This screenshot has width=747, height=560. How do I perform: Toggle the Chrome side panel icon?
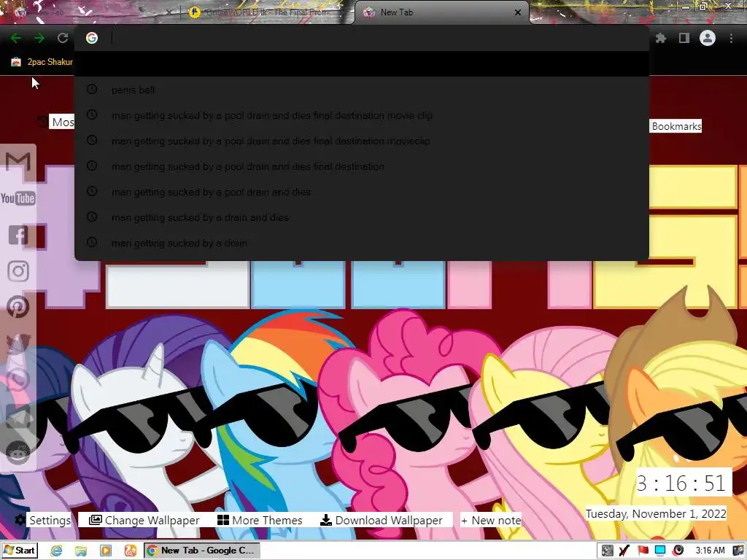(x=684, y=38)
